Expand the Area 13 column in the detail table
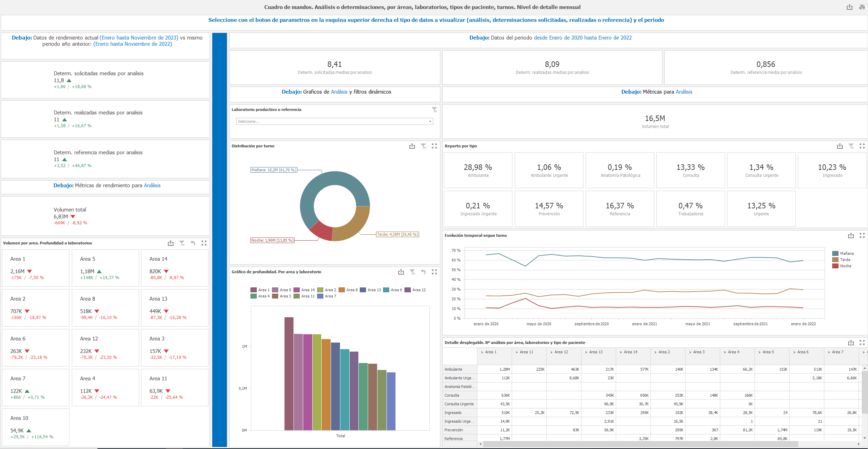Screen dimensions: 868x449 click(x=586, y=352)
